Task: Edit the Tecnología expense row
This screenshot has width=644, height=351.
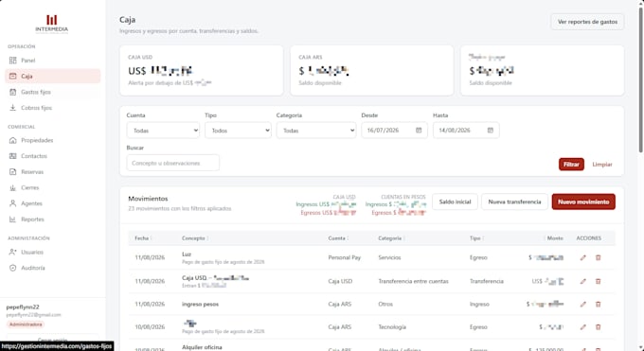Action: tap(582, 327)
